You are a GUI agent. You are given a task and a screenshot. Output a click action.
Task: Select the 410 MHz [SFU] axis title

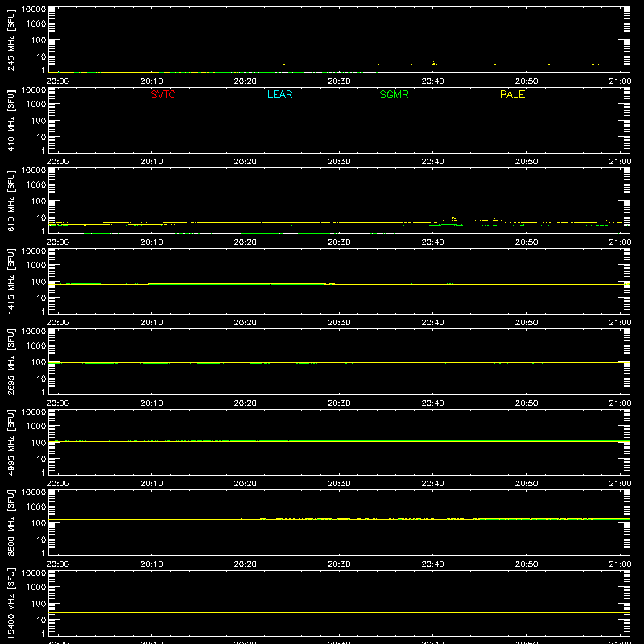click(x=10, y=121)
